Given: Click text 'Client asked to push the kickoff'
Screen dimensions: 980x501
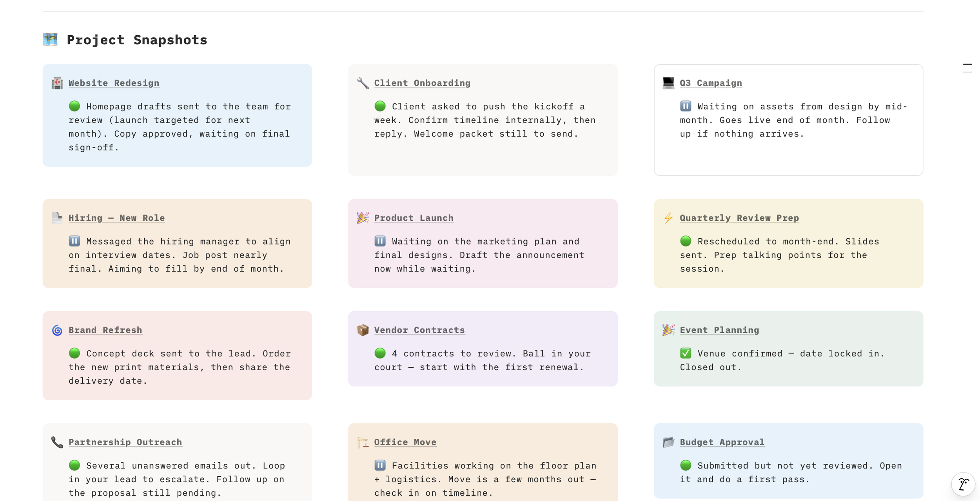Looking at the screenshot, I should click(483, 107).
